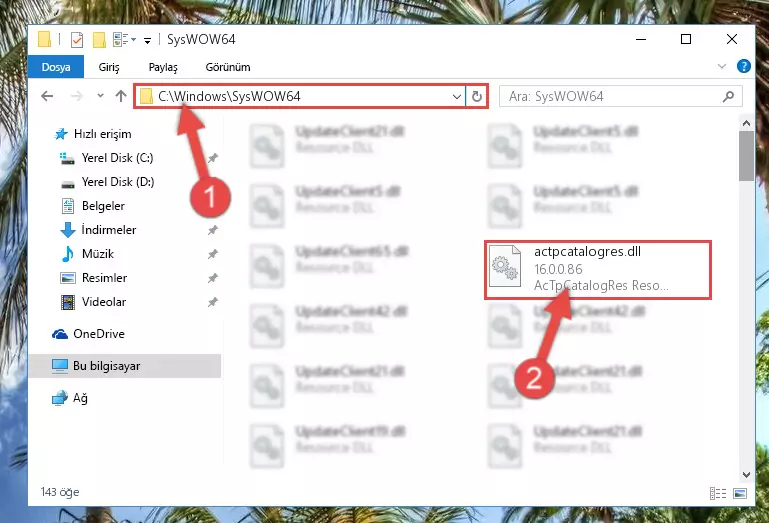Click pin icon next to İndirmeler
The height and width of the screenshot is (523, 769).
tap(212, 230)
